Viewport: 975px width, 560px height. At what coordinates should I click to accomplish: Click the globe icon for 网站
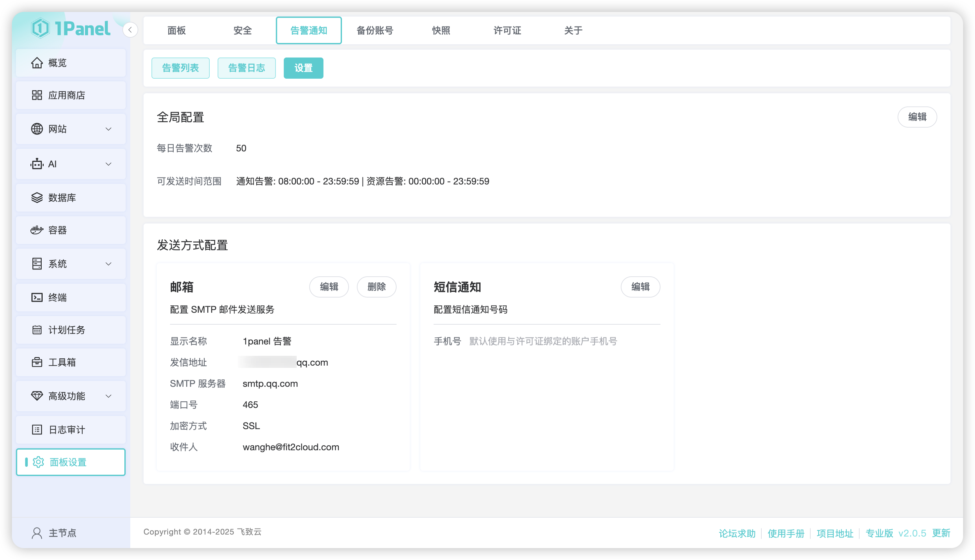37,129
